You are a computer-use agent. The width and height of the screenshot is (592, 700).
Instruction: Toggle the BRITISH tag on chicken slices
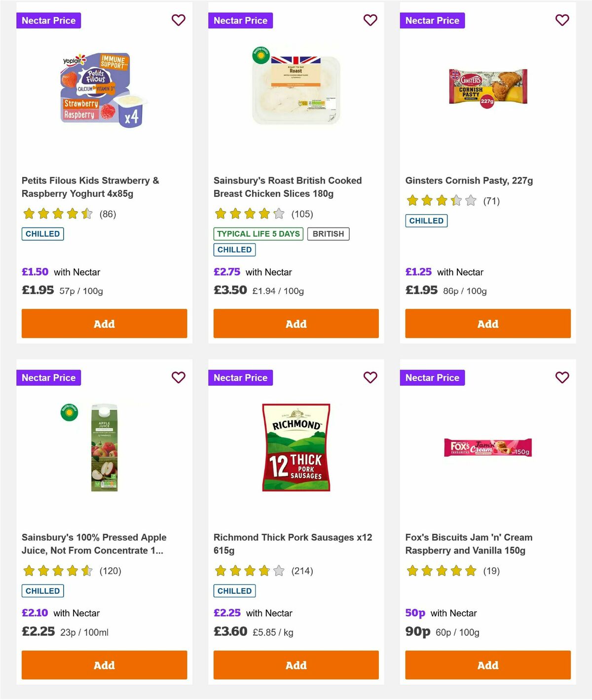(329, 233)
